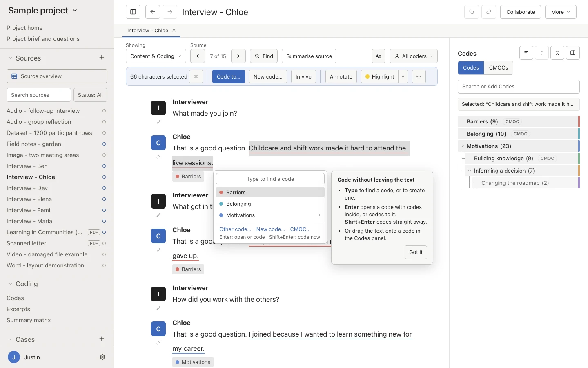Toggle the Codes panel layout icon
588x368 pixels.
click(573, 53)
